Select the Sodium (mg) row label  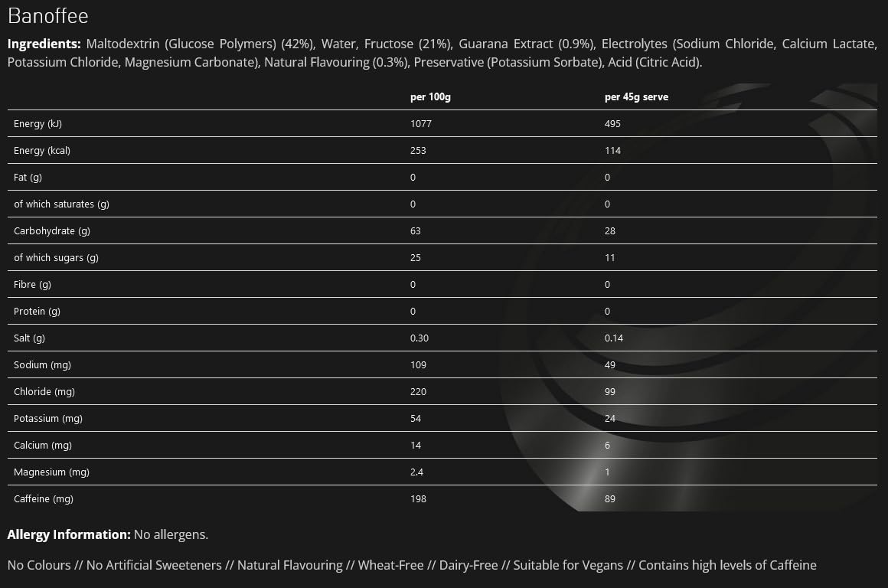42,365
